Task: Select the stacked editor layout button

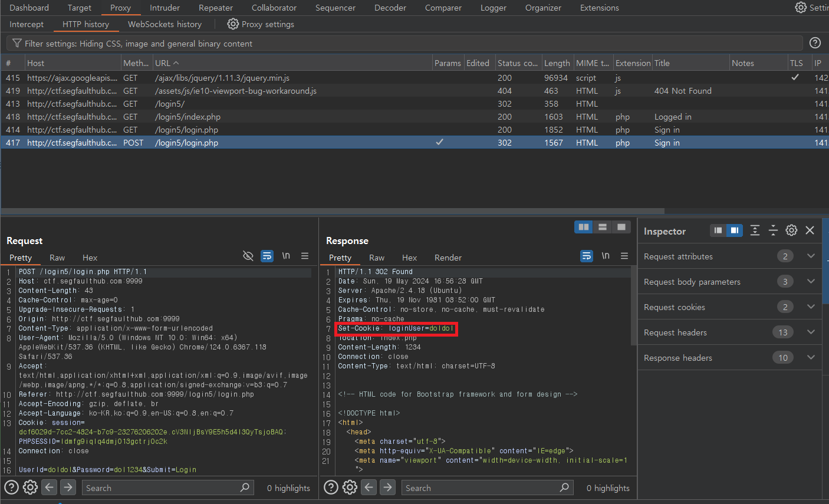Action: coord(602,226)
